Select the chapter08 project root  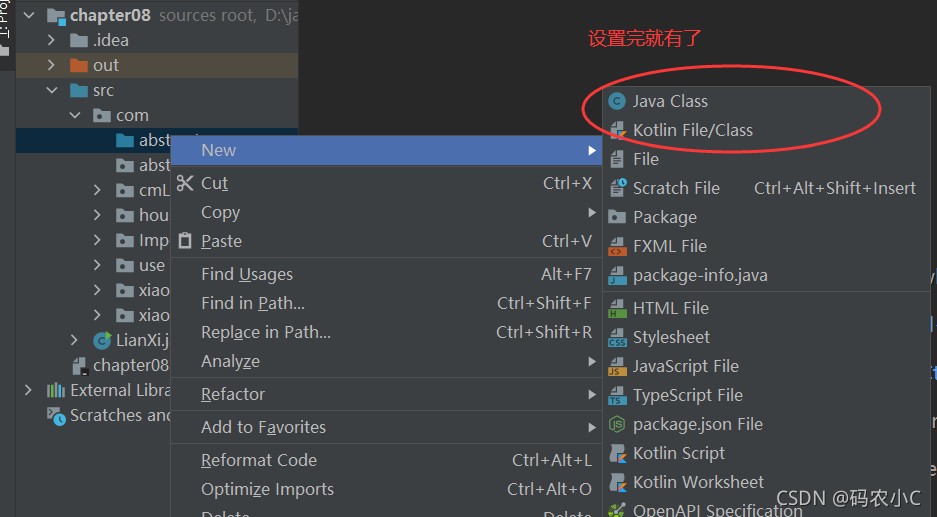point(110,15)
